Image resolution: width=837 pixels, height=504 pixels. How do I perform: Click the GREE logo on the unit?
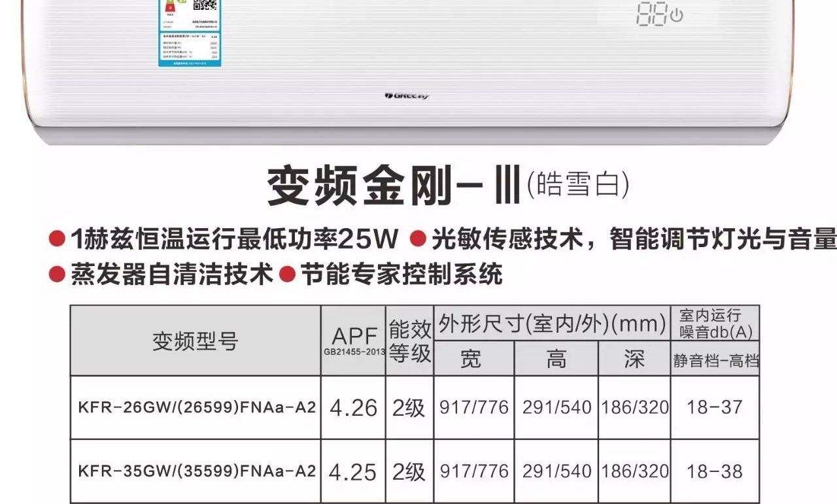coord(407,96)
